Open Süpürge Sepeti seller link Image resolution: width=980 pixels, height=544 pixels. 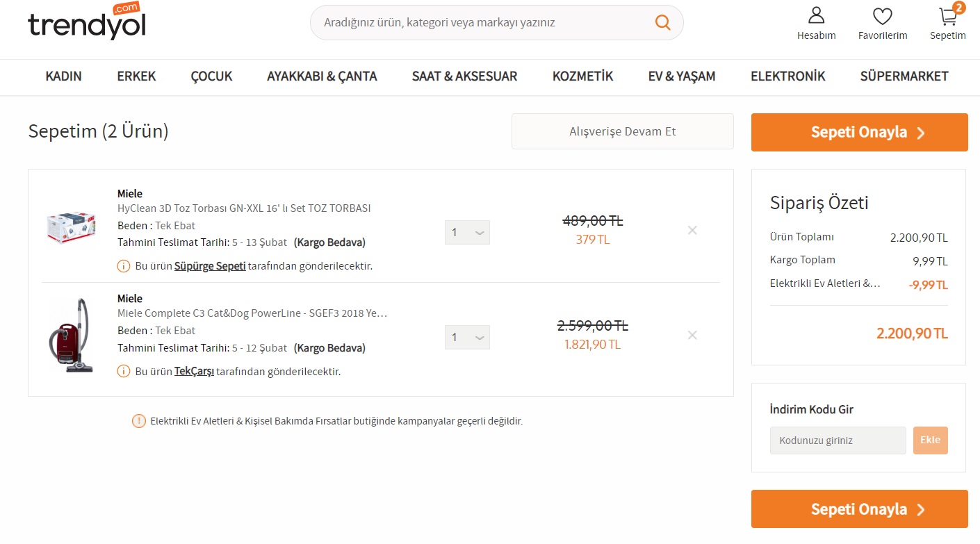click(x=210, y=266)
